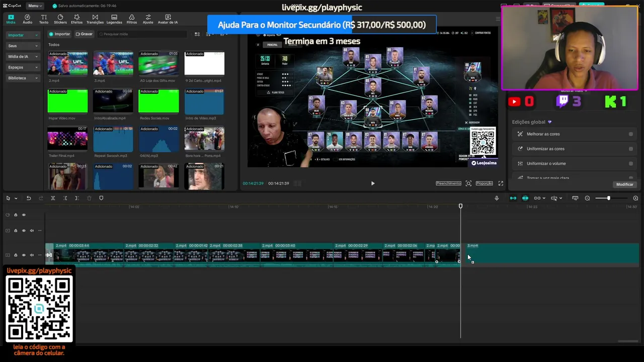Image resolution: width=644 pixels, height=362 pixels.
Task: Expand the Mídia de IA section
Action: tap(23, 56)
